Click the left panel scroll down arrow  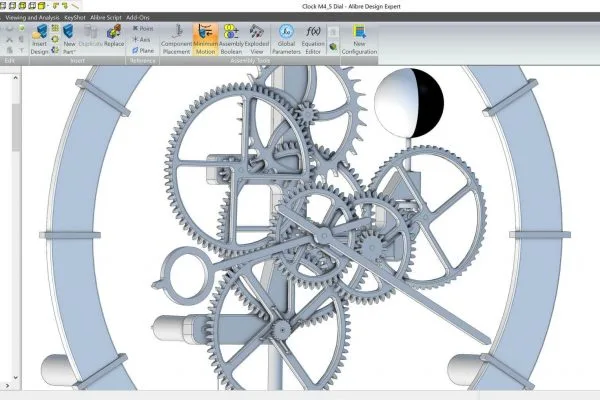tap(16, 377)
